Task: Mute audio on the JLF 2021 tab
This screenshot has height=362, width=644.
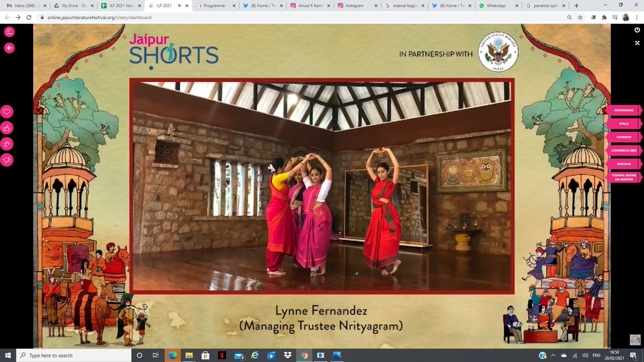Action: pos(179,5)
